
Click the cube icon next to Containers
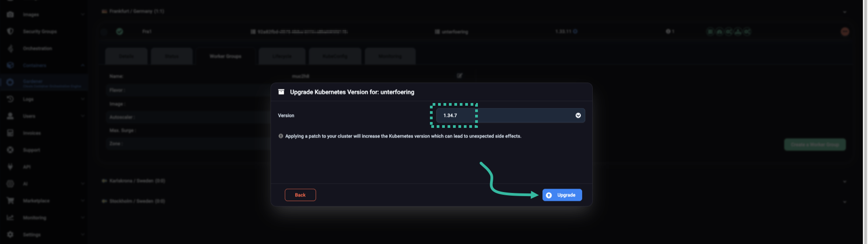10,66
